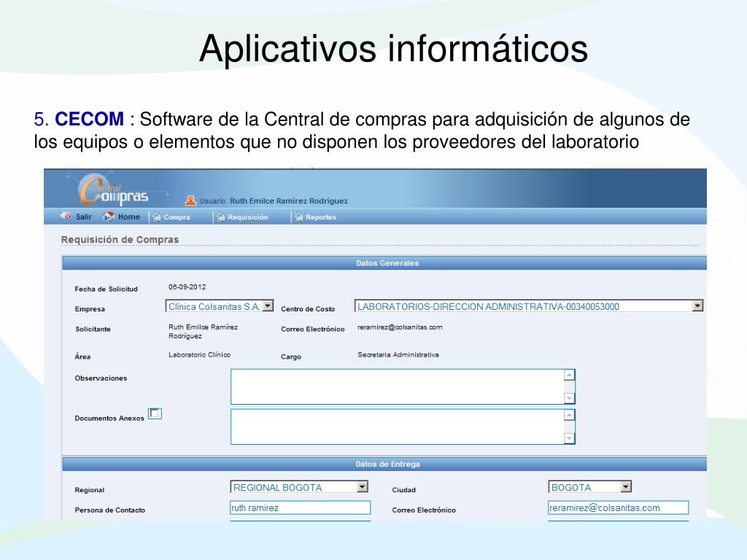
Task: Click the Persona de Contacto field
Action: click(300, 507)
